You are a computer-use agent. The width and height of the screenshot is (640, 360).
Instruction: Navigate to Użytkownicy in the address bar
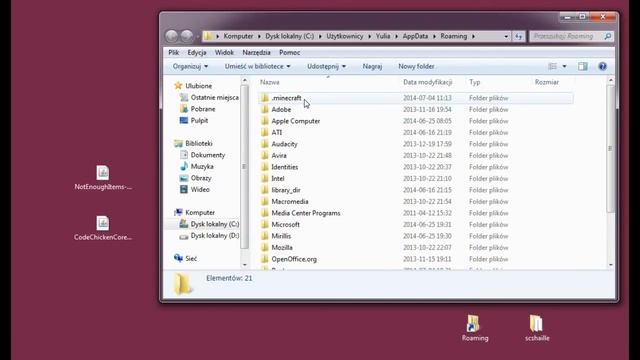(344, 36)
